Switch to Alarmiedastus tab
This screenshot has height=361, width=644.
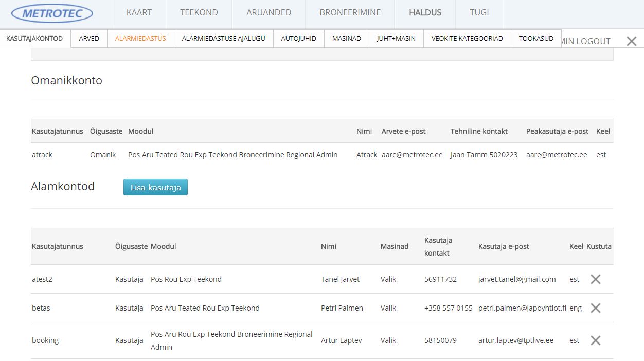140,39
